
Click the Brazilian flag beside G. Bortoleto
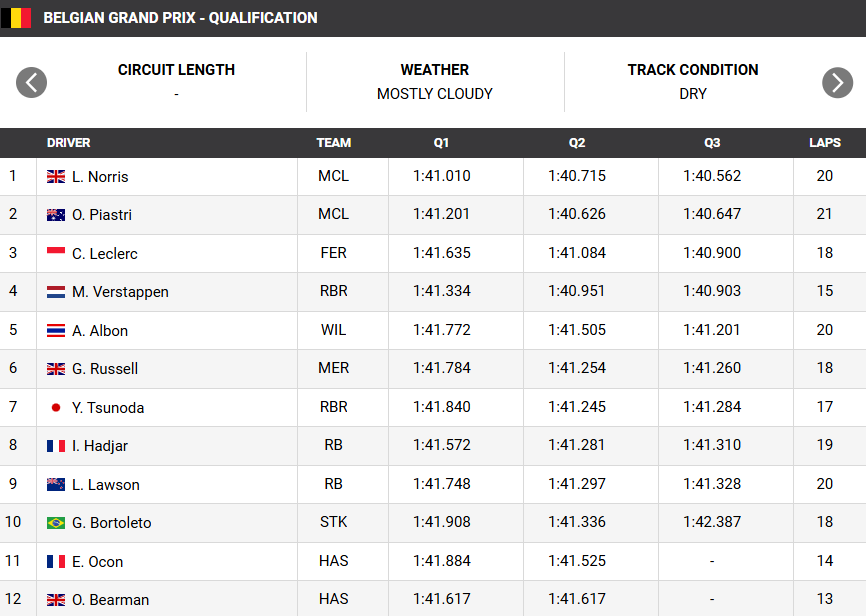[x=56, y=523]
